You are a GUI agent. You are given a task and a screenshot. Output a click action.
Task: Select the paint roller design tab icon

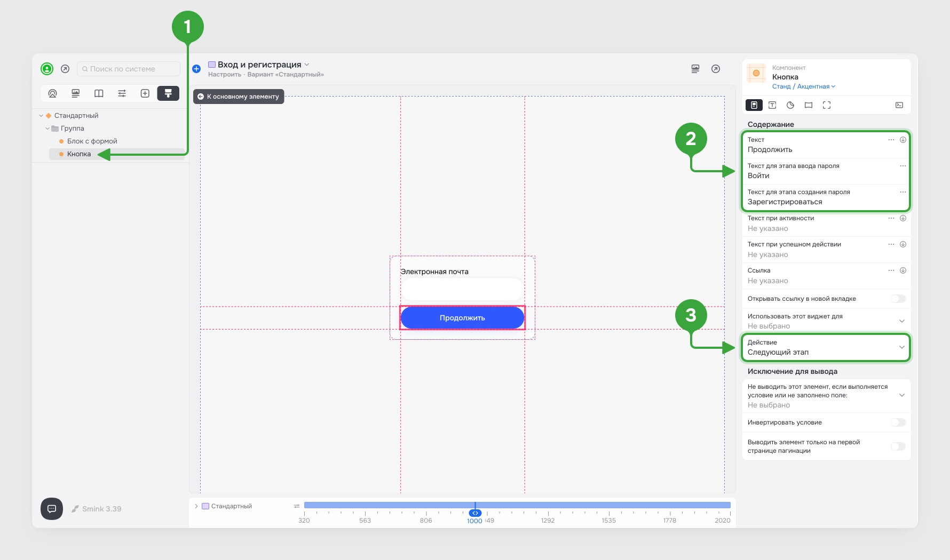point(168,93)
